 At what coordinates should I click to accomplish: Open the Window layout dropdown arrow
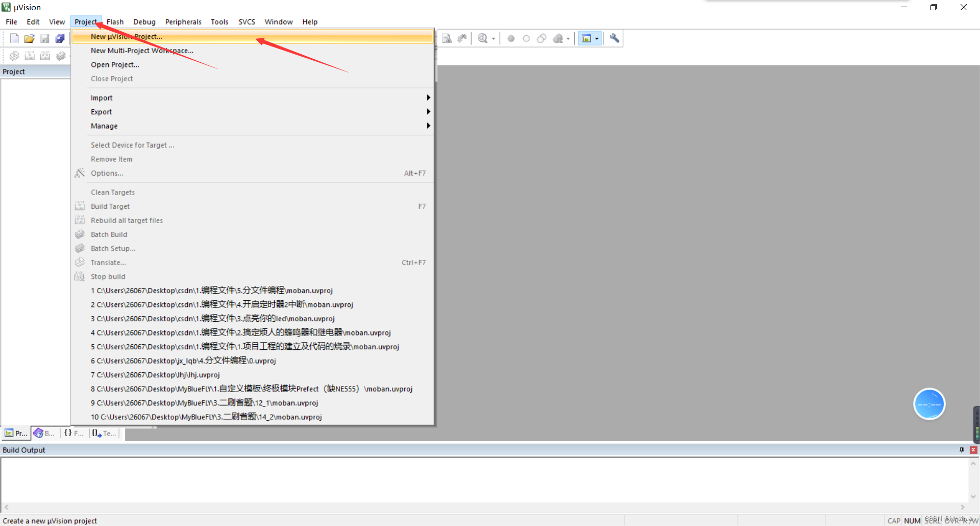click(x=597, y=39)
